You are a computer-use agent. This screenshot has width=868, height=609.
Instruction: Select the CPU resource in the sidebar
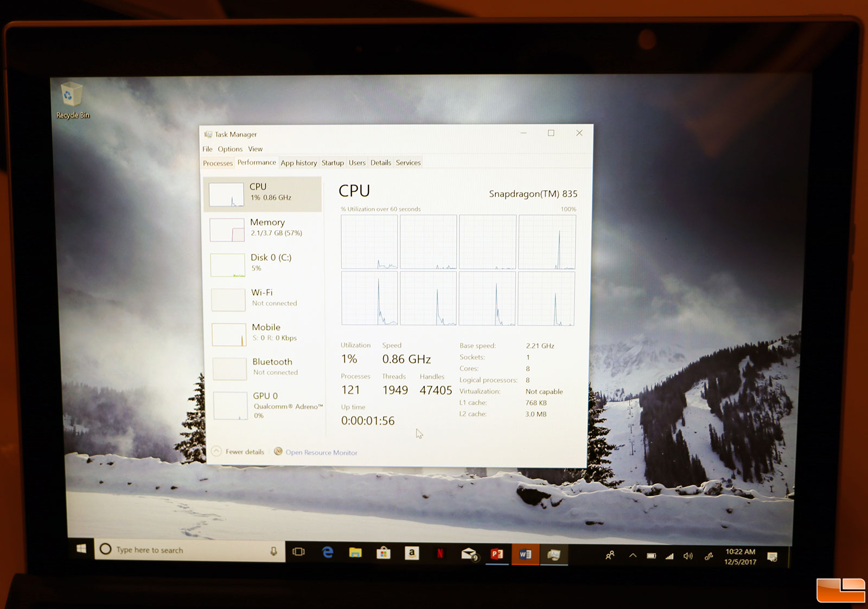point(263,194)
